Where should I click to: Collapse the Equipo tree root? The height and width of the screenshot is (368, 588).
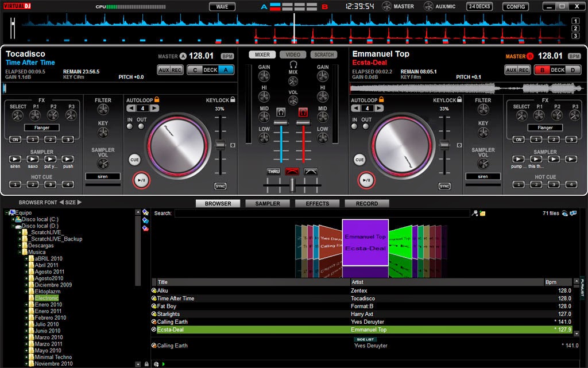point(7,213)
